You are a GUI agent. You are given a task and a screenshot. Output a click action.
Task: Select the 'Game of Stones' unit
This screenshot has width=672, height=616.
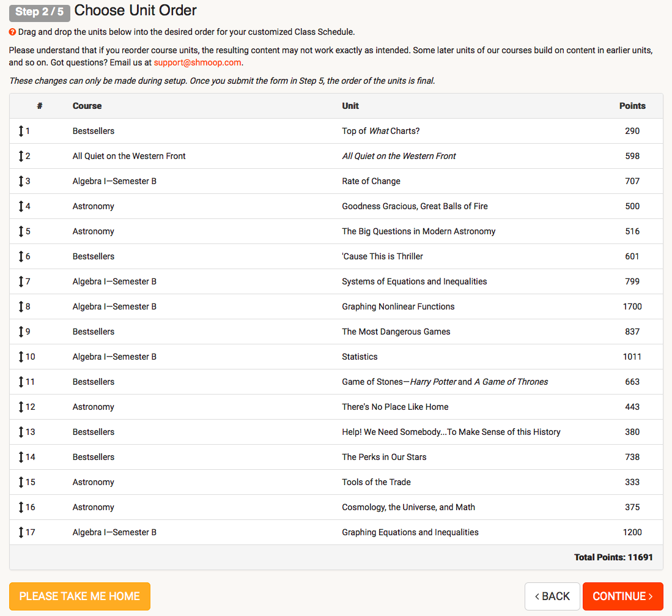coord(445,382)
